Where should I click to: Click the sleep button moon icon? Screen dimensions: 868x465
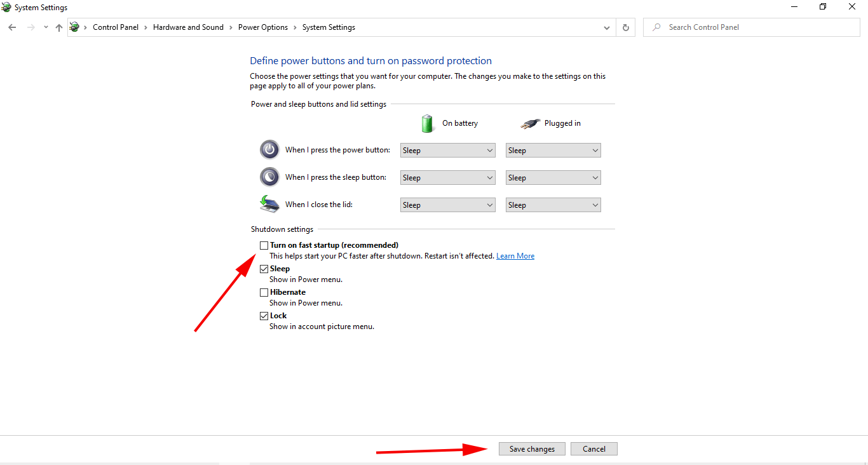[x=269, y=177]
